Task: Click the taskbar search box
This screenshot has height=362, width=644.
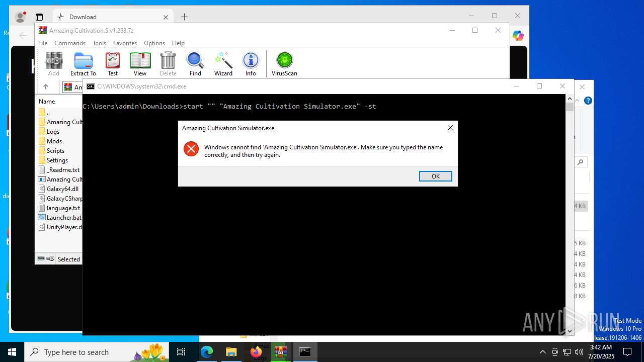Action: [x=97, y=352]
